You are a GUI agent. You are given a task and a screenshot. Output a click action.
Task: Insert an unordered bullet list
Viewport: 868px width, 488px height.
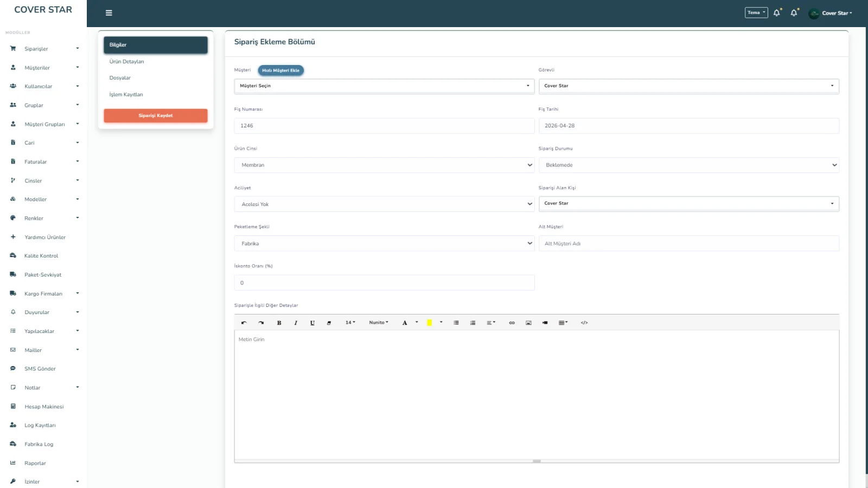pos(456,323)
